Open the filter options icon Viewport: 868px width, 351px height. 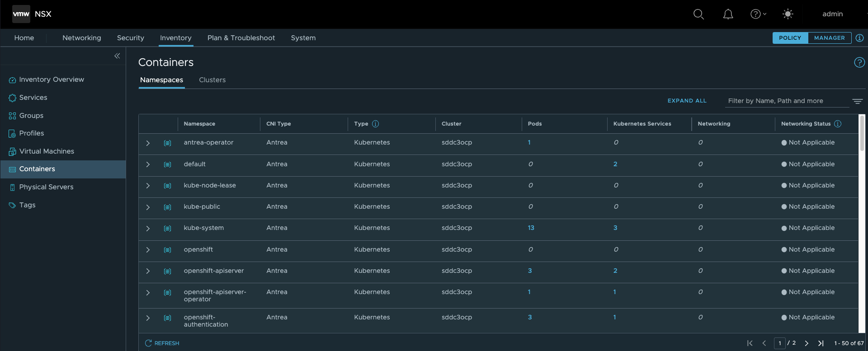[x=857, y=101]
